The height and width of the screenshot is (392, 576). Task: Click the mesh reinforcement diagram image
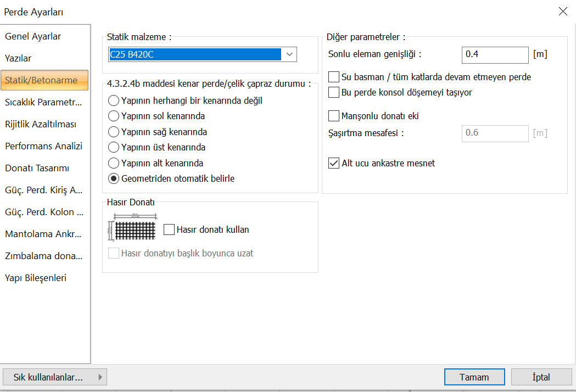(x=133, y=227)
